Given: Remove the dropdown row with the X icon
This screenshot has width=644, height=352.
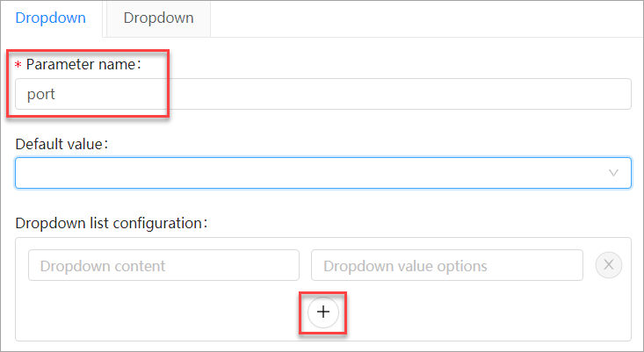Looking at the screenshot, I should coord(609,265).
